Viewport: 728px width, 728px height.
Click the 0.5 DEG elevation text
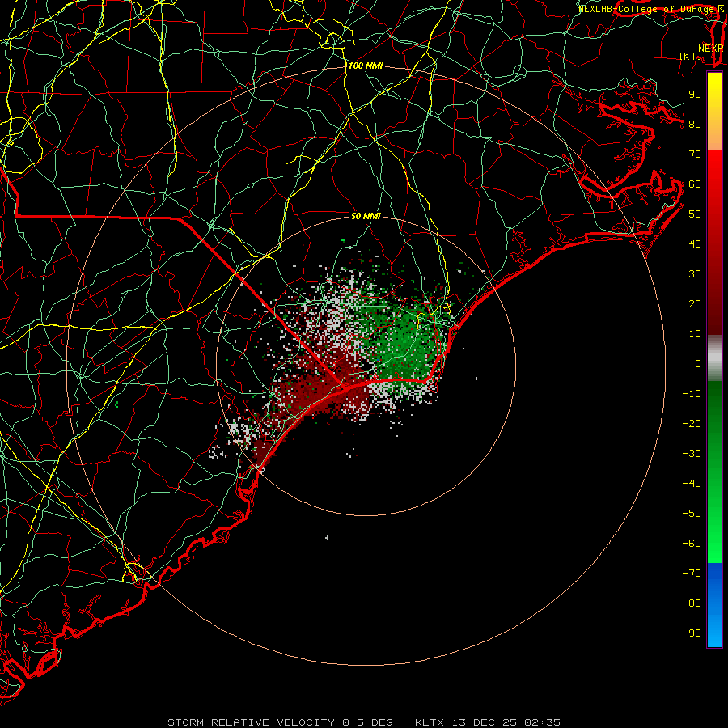(x=368, y=722)
